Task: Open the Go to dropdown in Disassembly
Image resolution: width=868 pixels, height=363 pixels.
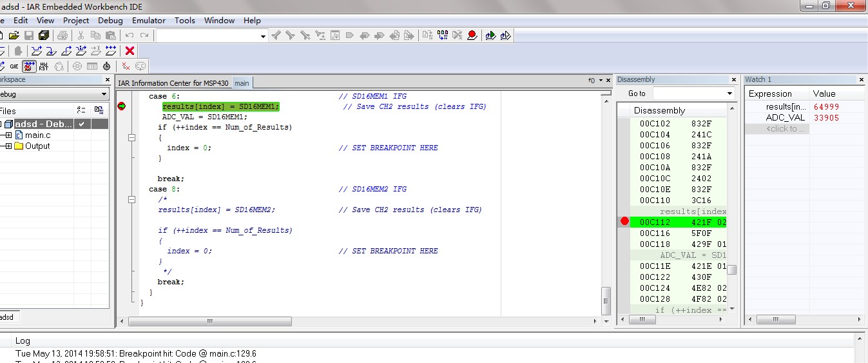Action: click(729, 93)
